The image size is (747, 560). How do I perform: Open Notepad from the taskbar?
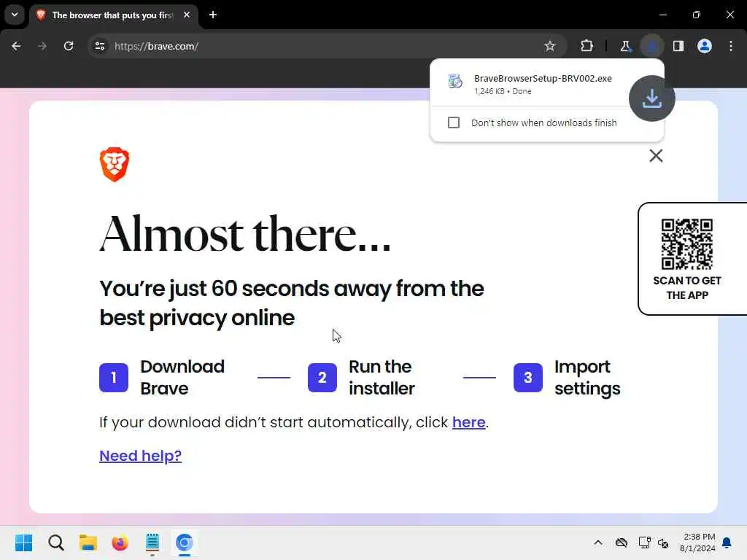click(152, 542)
